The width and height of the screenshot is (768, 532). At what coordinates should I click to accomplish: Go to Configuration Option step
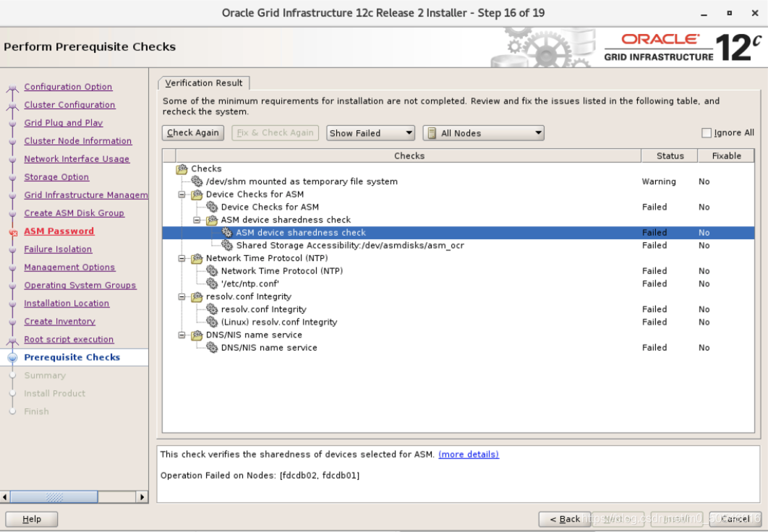click(68, 87)
